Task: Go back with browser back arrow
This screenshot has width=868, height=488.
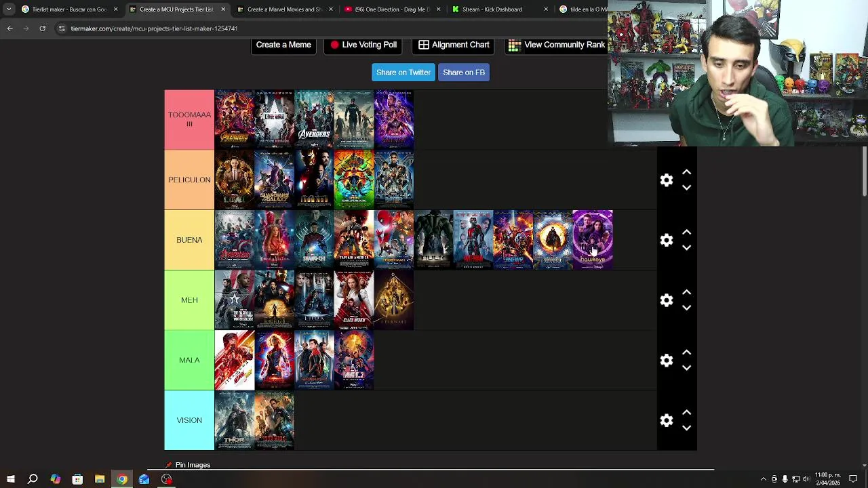Action: pyautogui.click(x=9, y=28)
